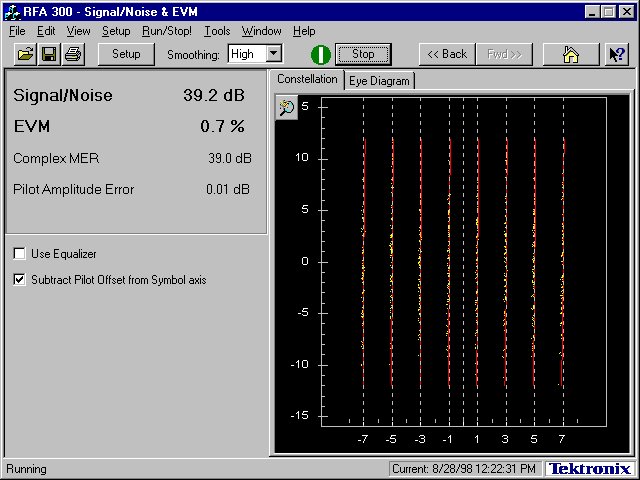Open the File menu
The image size is (640, 480).
click(x=17, y=31)
